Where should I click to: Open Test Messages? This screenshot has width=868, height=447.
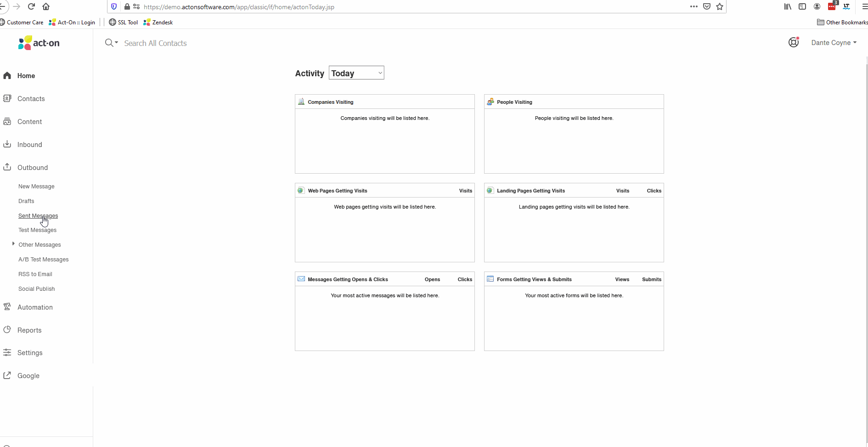tap(38, 230)
